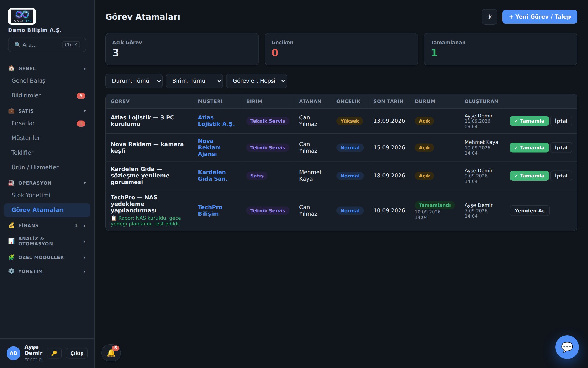Viewport: 588px width, 368px height.
Task: Open the chat bubble widget
Action: click(567, 347)
